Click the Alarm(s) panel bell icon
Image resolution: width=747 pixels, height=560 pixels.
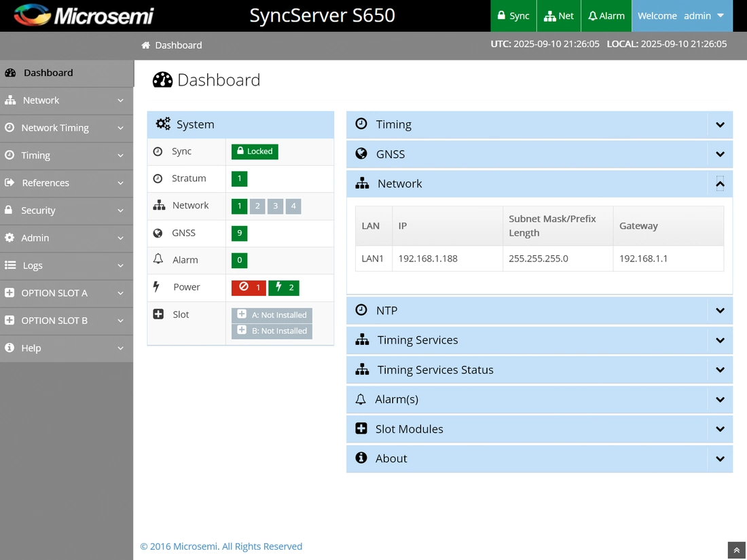361,399
